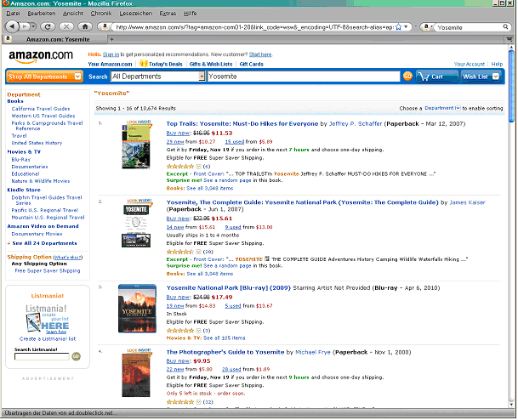Open the Extras menu
The width and height of the screenshot is (518, 420).
click(168, 14)
